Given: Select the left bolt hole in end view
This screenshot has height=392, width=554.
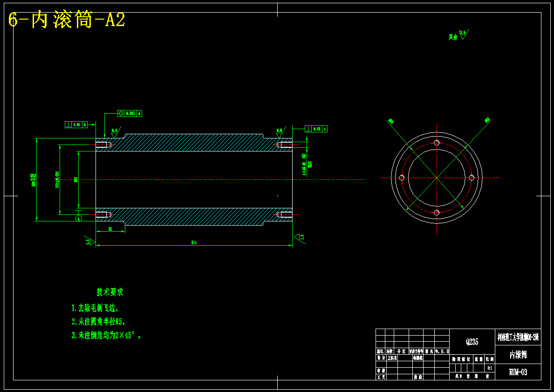Looking at the screenshot, I should pos(402,178).
